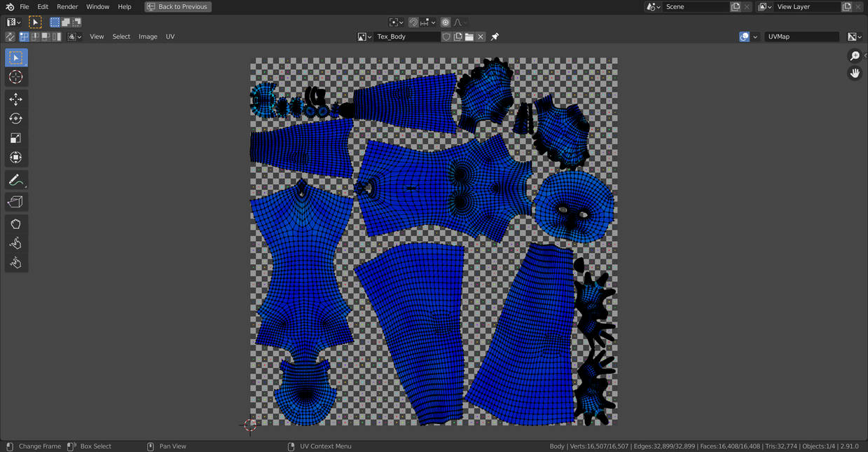
Task: Pin the Tex_Body image
Action: pyautogui.click(x=495, y=36)
